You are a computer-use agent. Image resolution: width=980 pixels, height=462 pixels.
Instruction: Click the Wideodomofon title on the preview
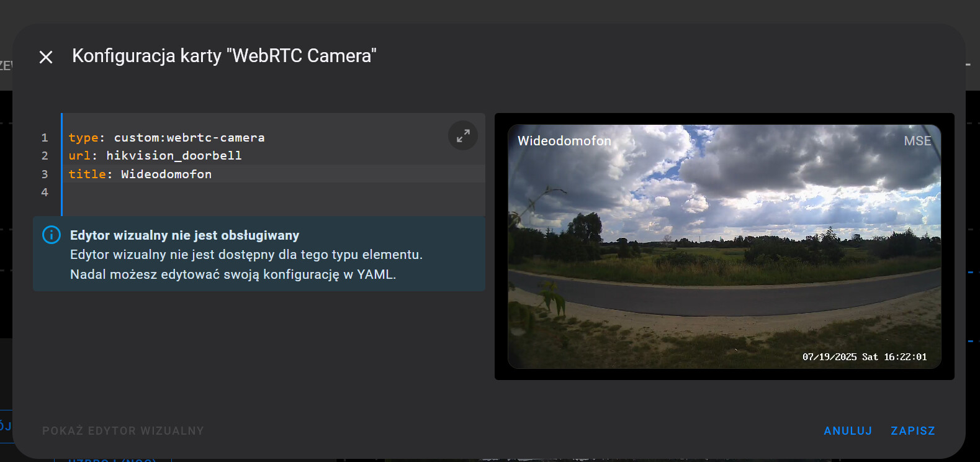pos(564,141)
